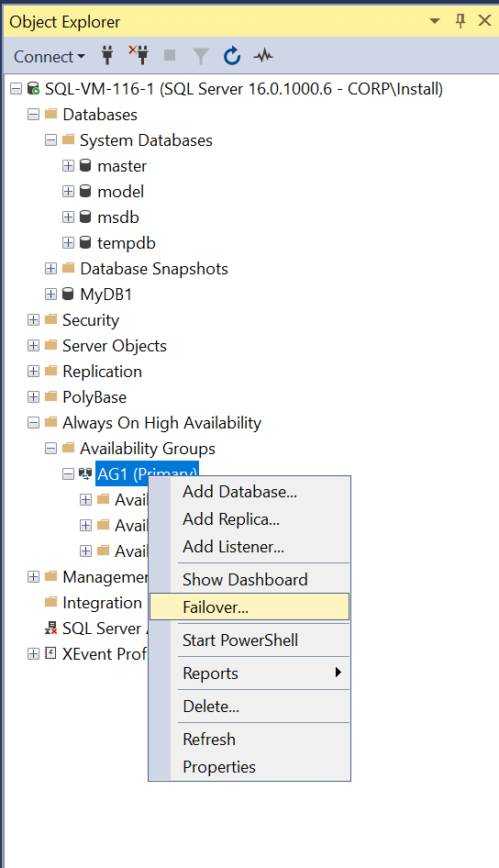Click the Refresh icon in the toolbar
The image size is (499, 868).
232,56
